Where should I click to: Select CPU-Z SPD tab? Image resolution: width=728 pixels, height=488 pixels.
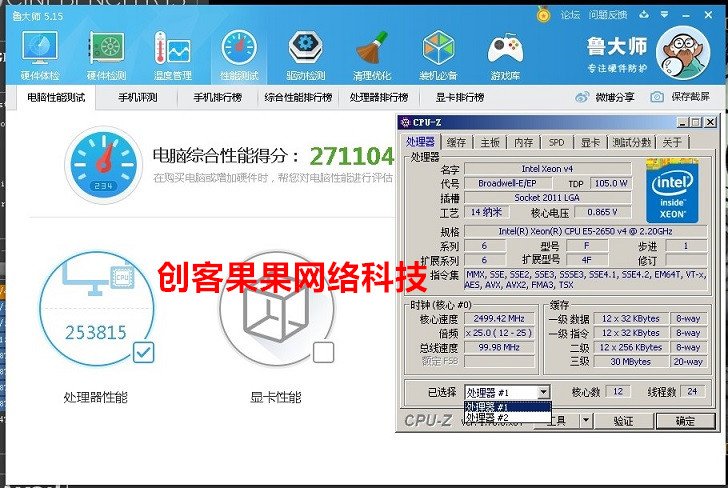coord(557,143)
